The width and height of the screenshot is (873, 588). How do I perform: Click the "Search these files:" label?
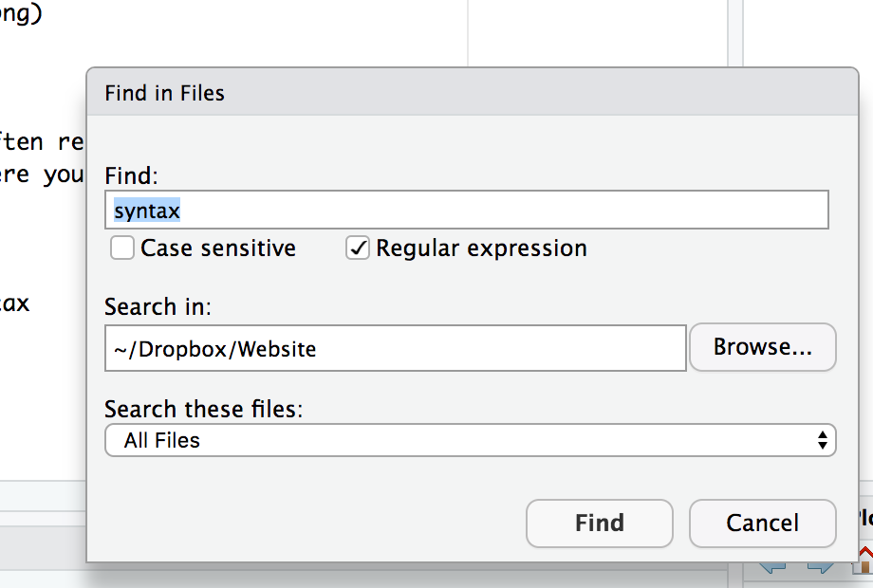203,409
